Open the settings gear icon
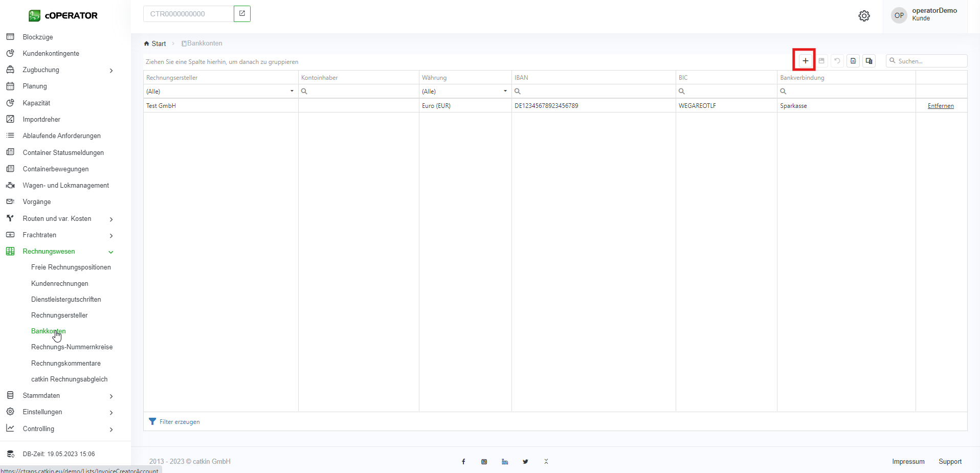980x473 pixels. (864, 16)
